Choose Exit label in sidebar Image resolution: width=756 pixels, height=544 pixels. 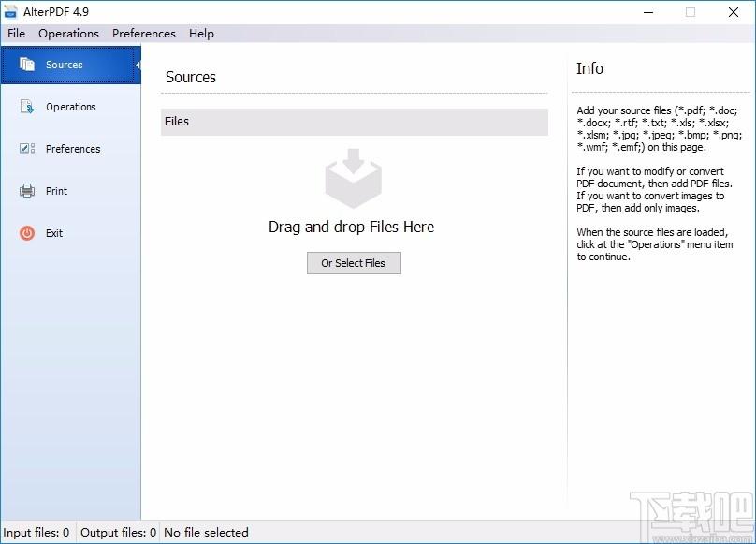pos(54,233)
